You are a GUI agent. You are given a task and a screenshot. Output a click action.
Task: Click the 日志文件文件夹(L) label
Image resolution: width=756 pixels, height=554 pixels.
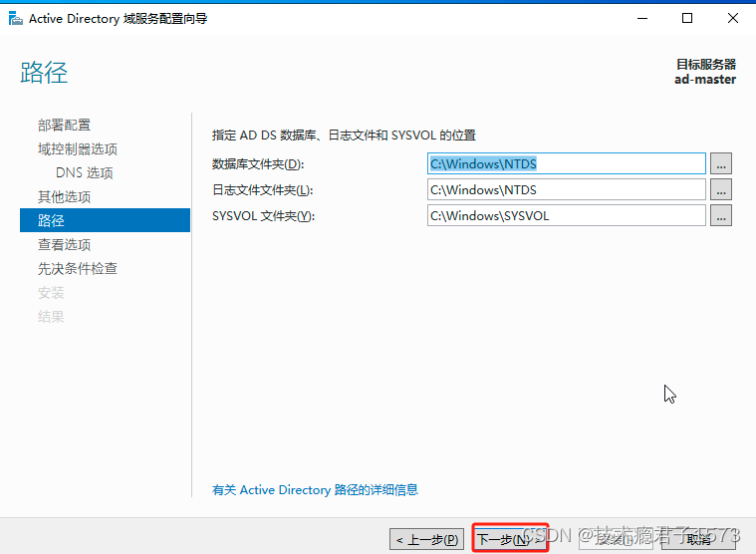tap(262, 190)
